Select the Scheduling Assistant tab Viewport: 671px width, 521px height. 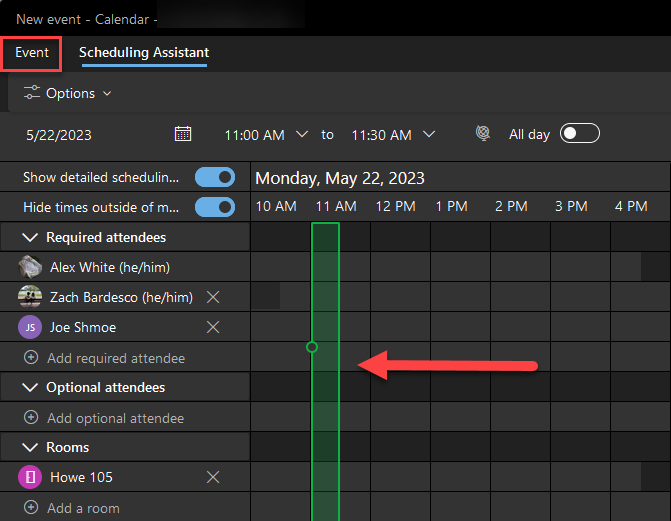tap(144, 53)
